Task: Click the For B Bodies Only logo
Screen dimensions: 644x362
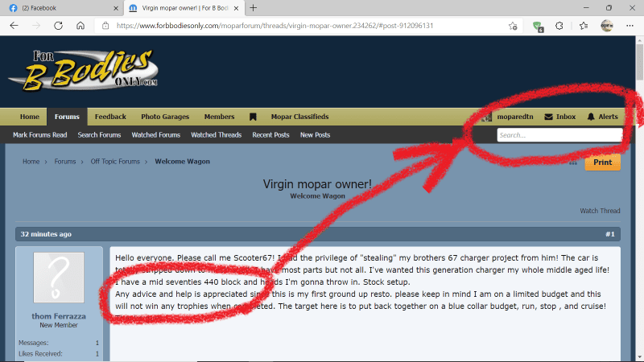Action: click(84, 70)
